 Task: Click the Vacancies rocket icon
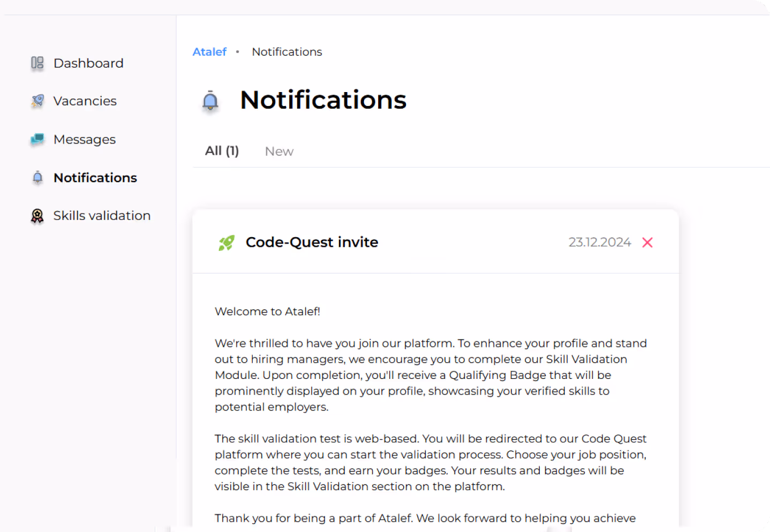[x=36, y=101]
